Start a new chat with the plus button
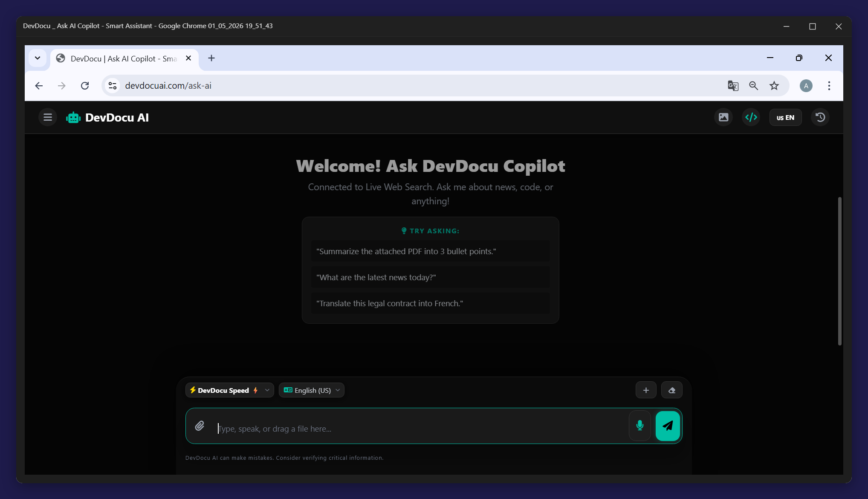The image size is (868, 499). tap(646, 390)
